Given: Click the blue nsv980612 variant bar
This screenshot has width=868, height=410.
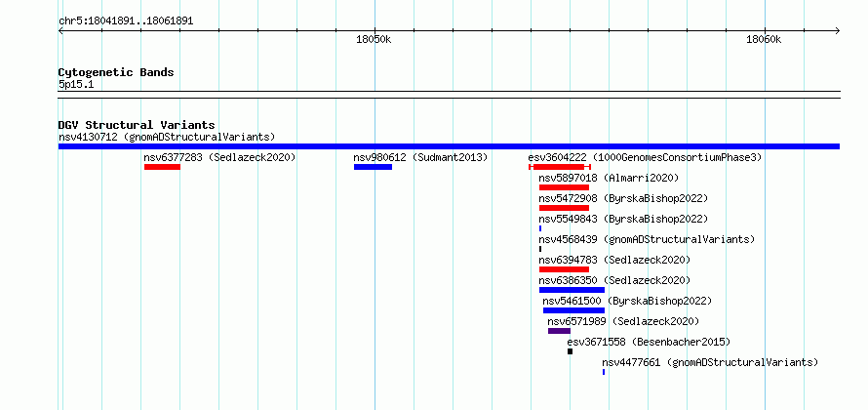Looking at the screenshot, I should [x=374, y=167].
